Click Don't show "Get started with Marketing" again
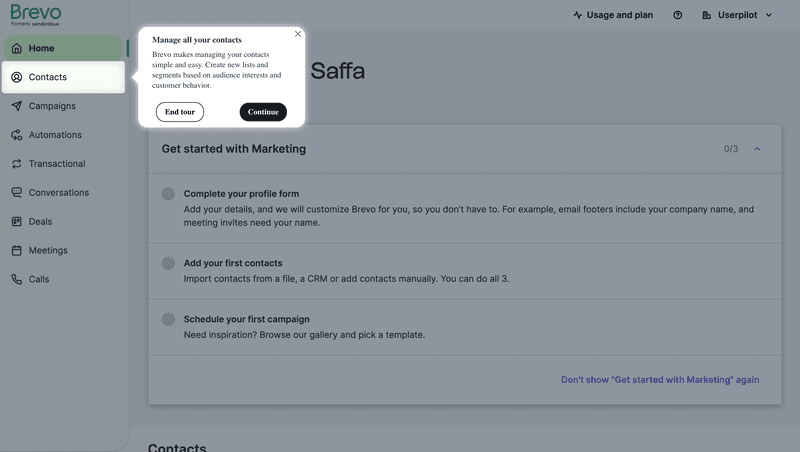This screenshot has height=452, width=800. coord(659,380)
